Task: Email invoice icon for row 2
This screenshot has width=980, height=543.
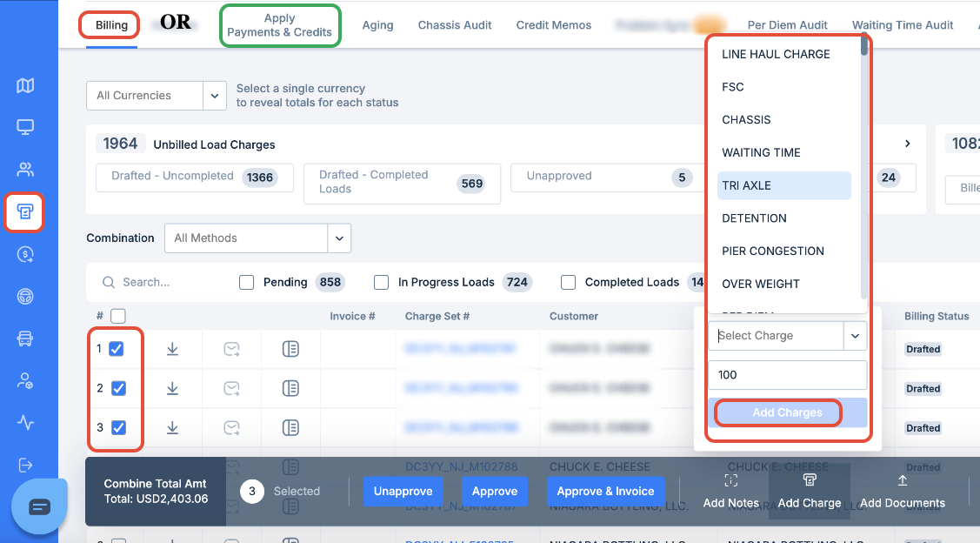Action: [x=232, y=388]
